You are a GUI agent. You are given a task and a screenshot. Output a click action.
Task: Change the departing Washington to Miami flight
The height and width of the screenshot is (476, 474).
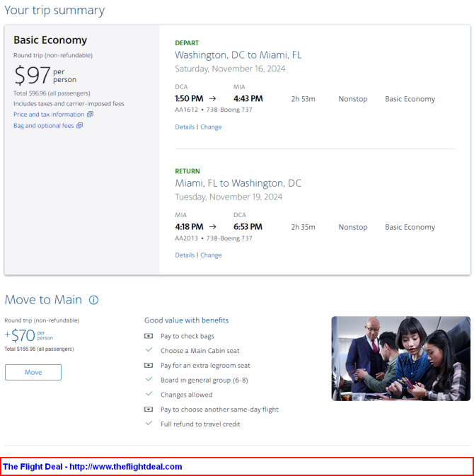(211, 127)
